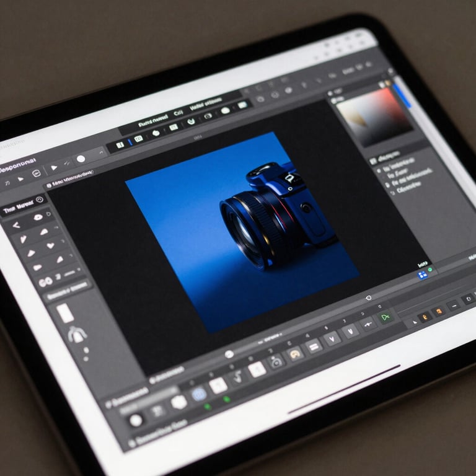Open the small arrow dropdown beside the white circle
Viewport: 476px width, 476px height.
(x=101, y=152)
